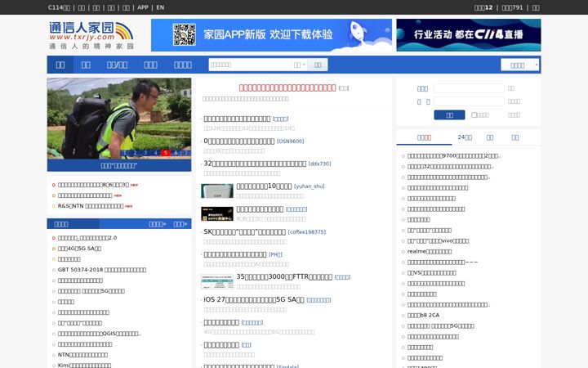Focus the search input in the navigation bar
The image size is (588, 368).
(x=249, y=65)
